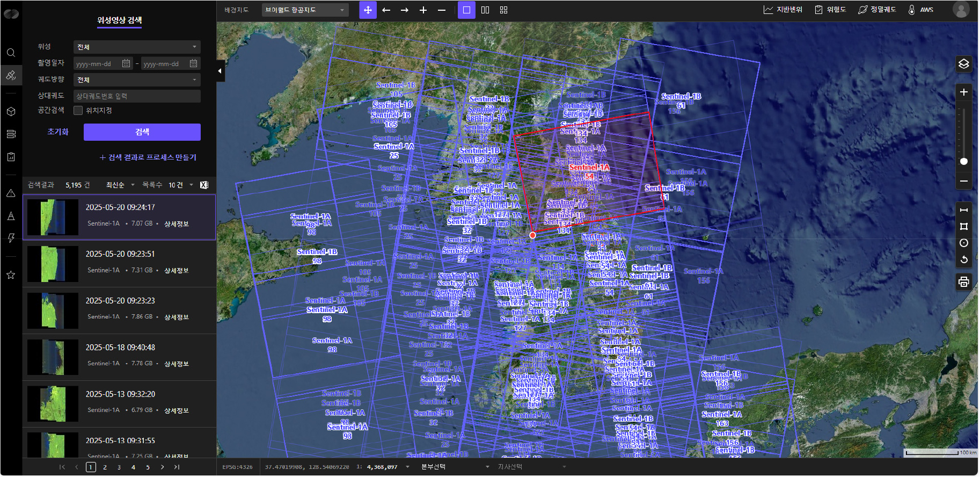Open the AWS menu item

pos(920,10)
